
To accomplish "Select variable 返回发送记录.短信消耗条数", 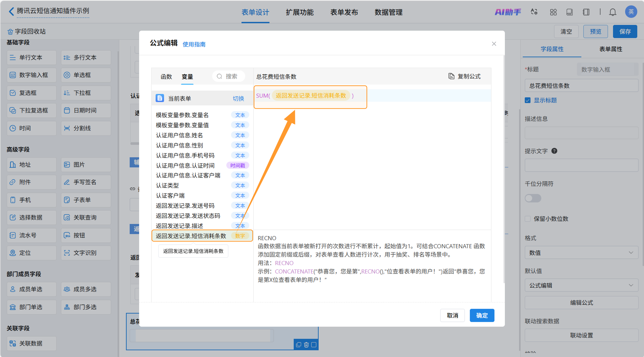I will (x=191, y=236).
